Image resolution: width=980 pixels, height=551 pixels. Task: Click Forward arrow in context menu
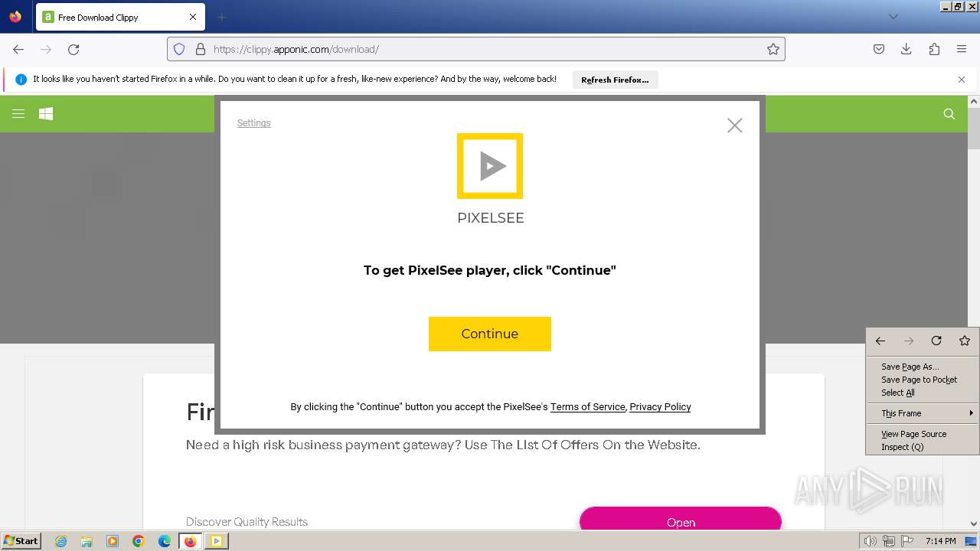coord(909,341)
